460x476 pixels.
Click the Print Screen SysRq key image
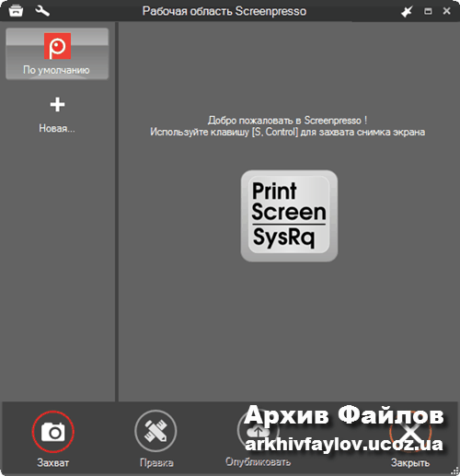289,215
